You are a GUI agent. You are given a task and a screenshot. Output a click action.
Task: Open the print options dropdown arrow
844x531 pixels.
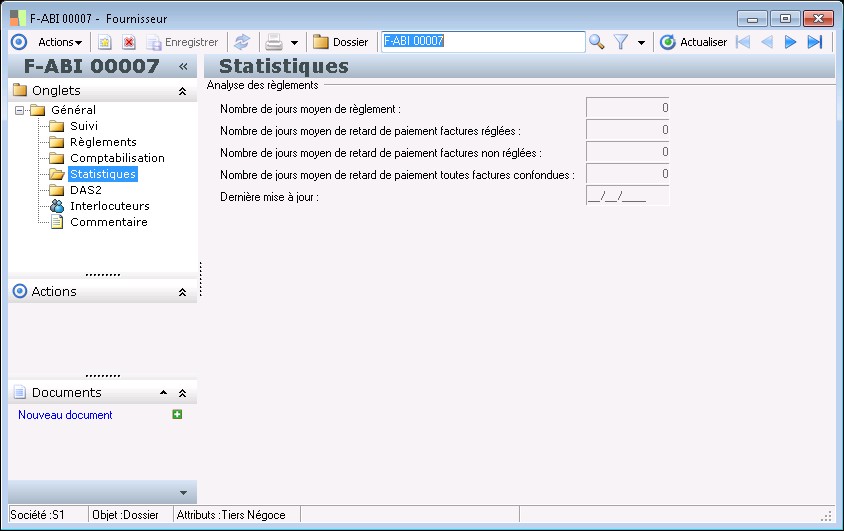pyautogui.click(x=294, y=43)
